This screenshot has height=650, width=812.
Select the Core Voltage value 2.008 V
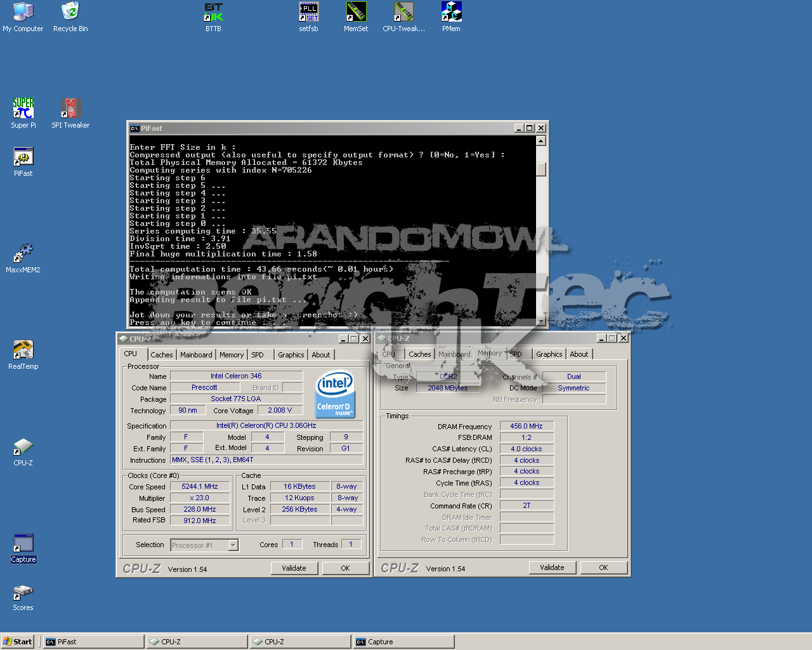(280, 410)
